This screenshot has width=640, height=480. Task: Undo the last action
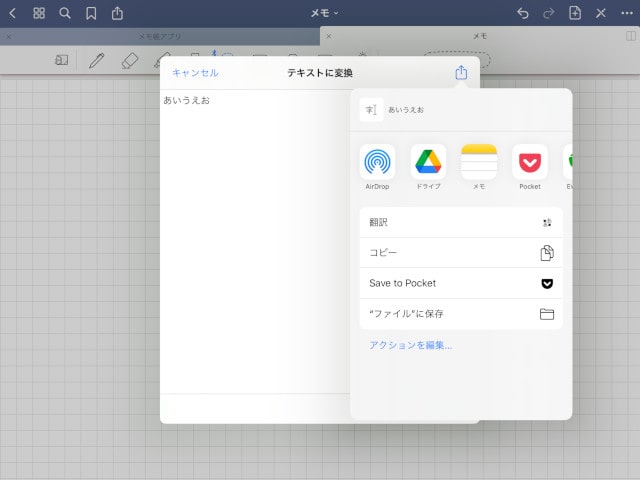(x=523, y=13)
